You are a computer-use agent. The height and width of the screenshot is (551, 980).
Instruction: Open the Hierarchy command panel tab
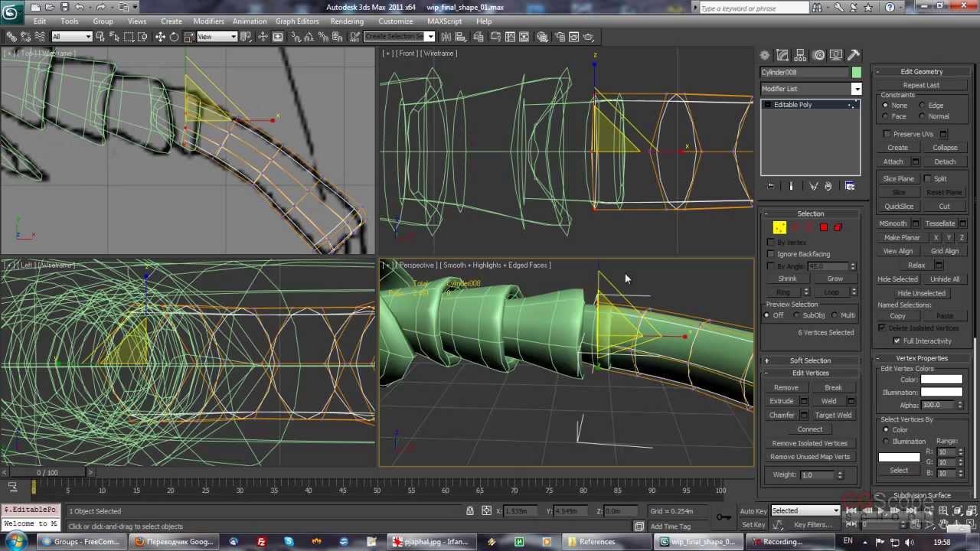tap(801, 55)
